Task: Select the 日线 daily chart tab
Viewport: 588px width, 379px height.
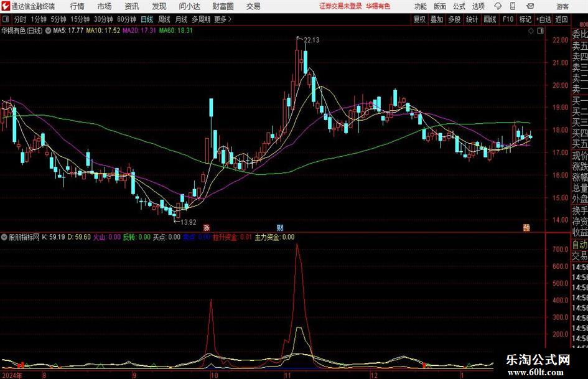Action: pyautogui.click(x=147, y=19)
